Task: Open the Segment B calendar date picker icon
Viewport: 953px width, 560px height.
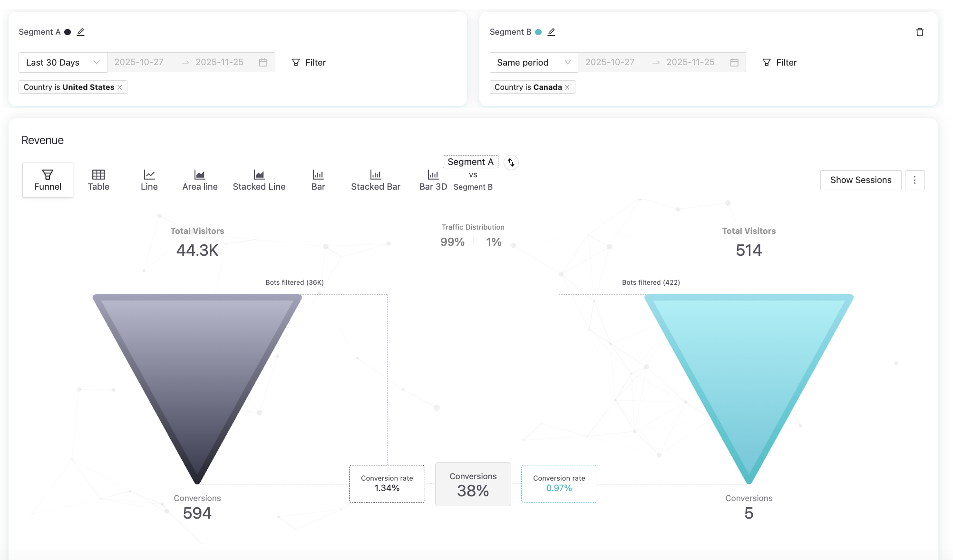Action: tap(734, 62)
